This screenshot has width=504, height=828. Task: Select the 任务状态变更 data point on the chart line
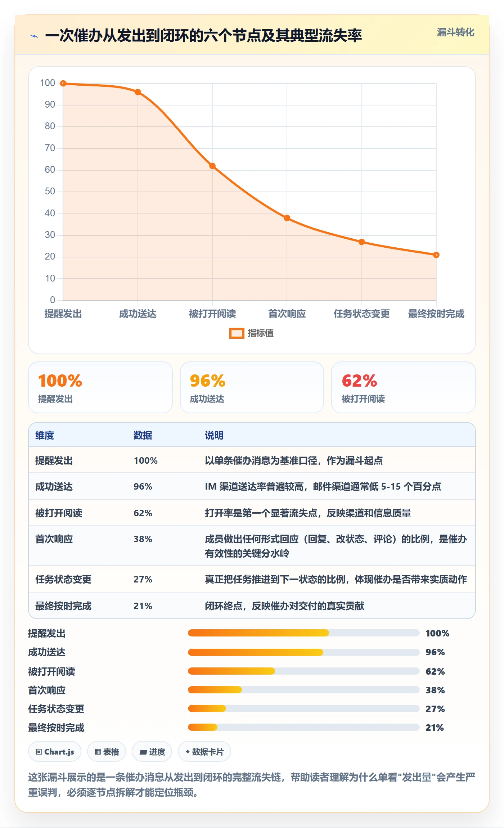tap(362, 242)
